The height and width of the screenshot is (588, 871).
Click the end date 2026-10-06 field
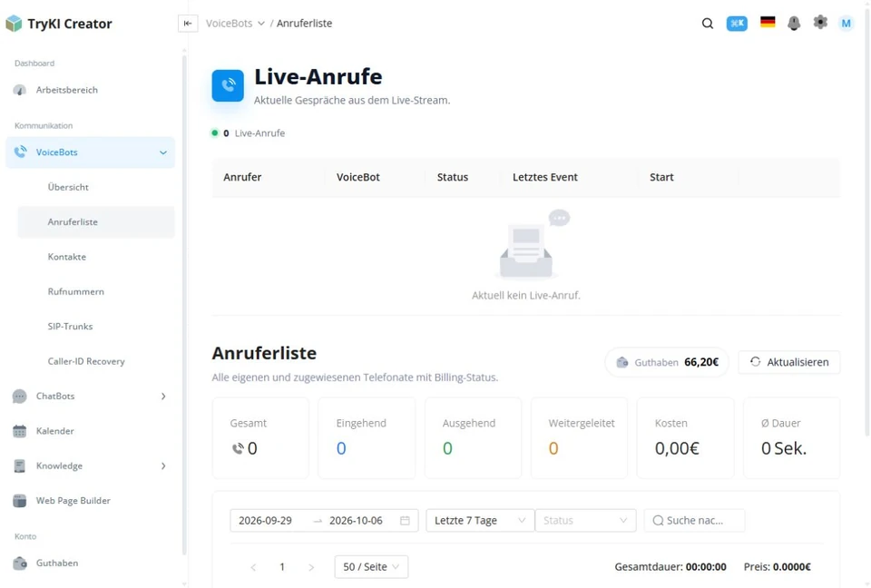356,521
